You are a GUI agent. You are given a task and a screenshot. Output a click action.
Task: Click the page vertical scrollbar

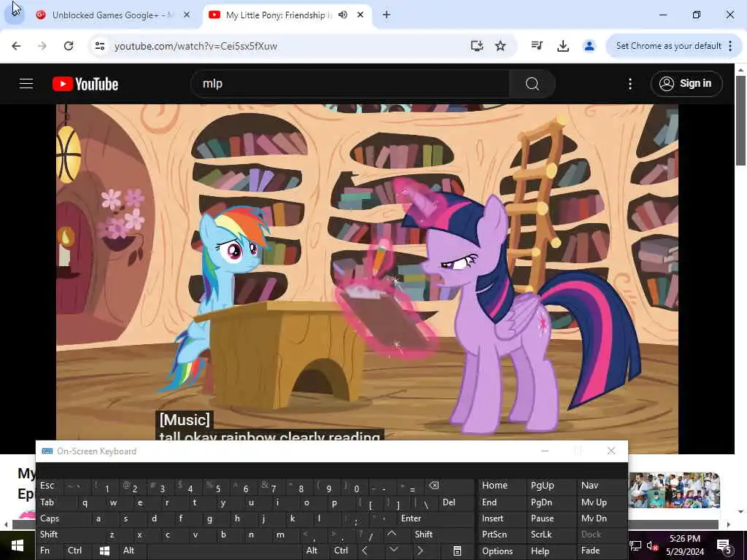coord(741,121)
